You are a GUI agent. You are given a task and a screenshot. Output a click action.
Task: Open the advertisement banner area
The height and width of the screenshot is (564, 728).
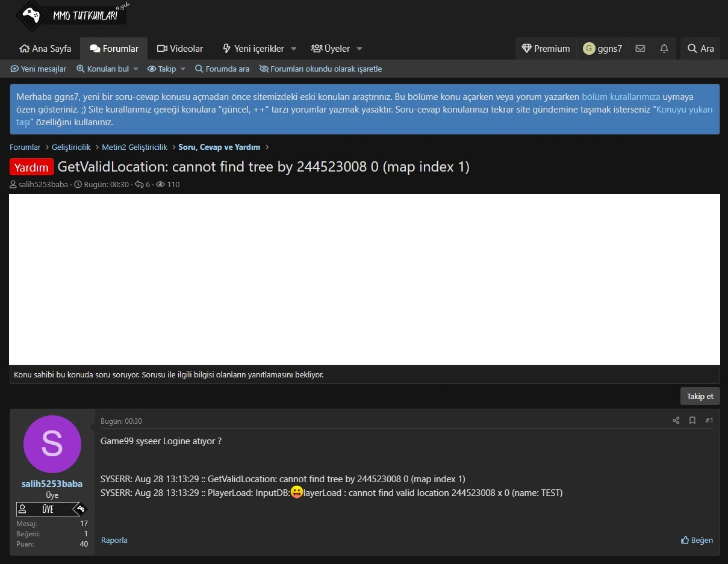pyautogui.click(x=364, y=279)
